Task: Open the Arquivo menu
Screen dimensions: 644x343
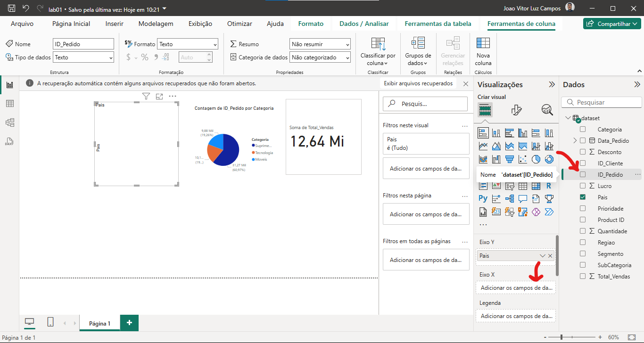Action: [22, 24]
